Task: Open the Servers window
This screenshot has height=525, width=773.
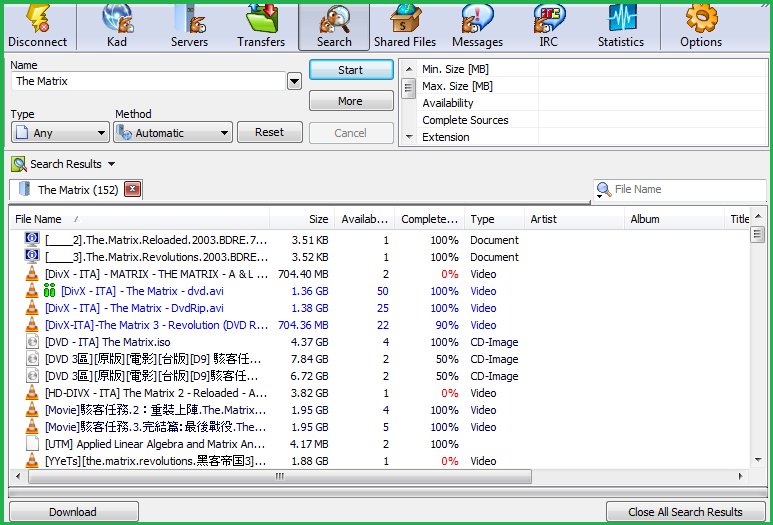Action: [x=189, y=27]
